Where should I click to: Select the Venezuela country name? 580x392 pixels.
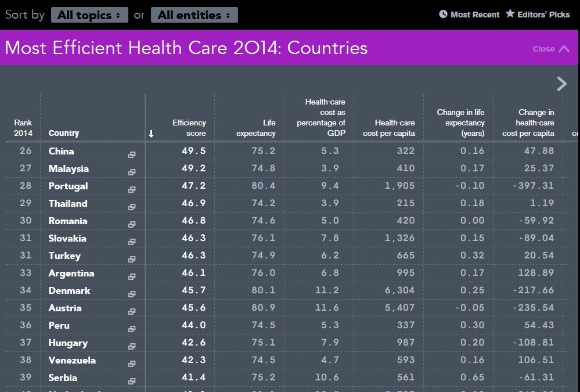(72, 360)
